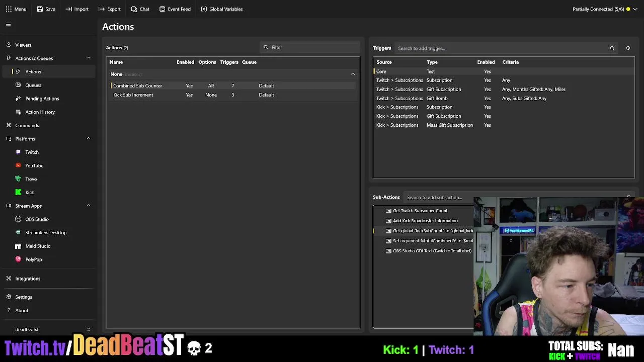
Task: Open the Viewers section
Action: 23,45
